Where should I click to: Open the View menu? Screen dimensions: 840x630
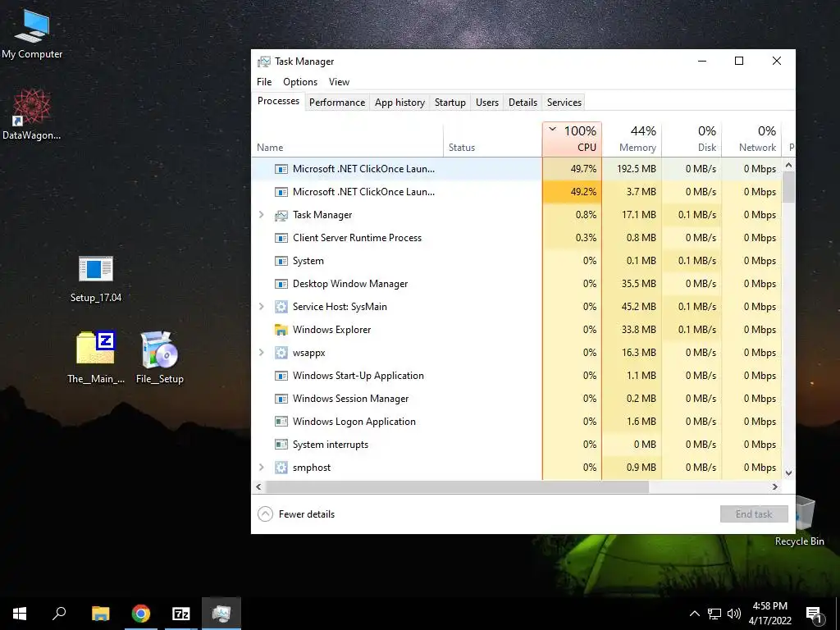pyautogui.click(x=339, y=82)
